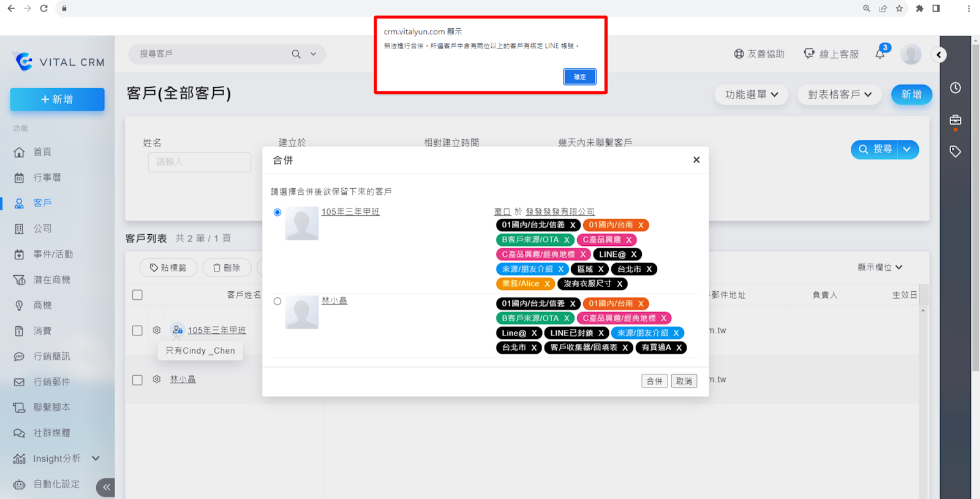Open the history clock icon in right panel

[955, 88]
